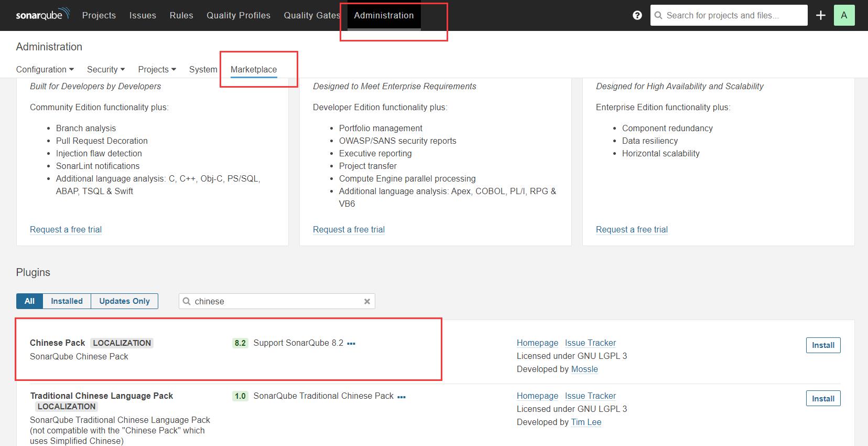Click the magnifier icon in plugin search

[x=187, y=301]
